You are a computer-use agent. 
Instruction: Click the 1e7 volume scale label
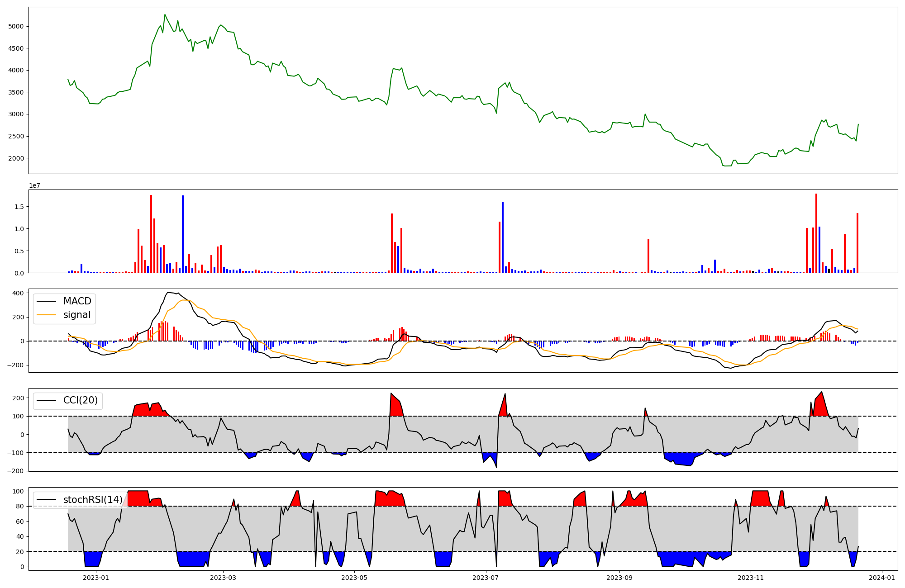tap(34, 186)
